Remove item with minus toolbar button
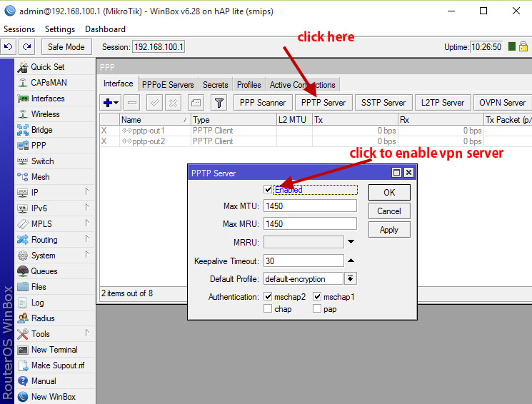532x404 pixels. pos(132,103)
